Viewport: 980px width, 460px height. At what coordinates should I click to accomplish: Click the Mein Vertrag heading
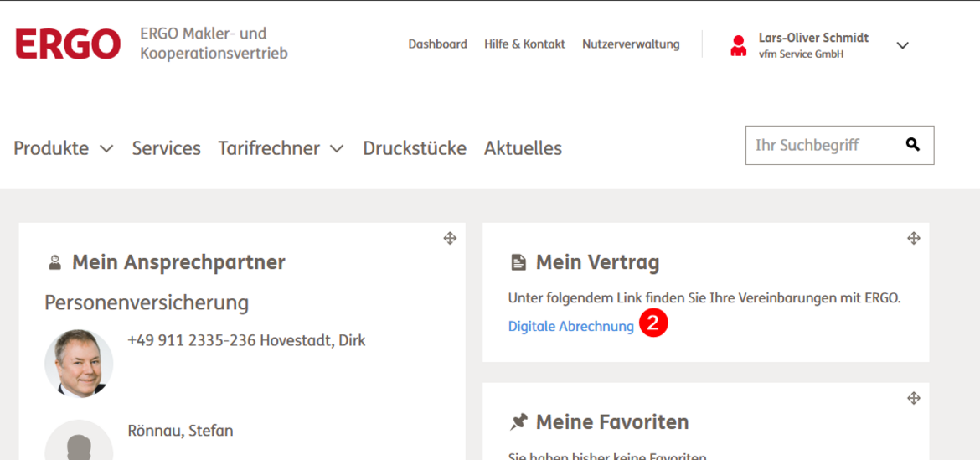click(597, 263)
